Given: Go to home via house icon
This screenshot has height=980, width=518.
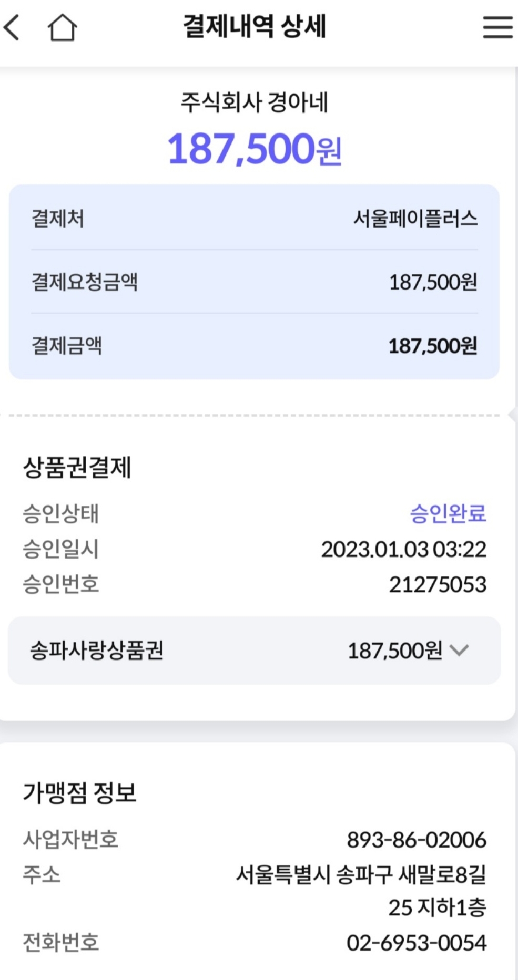Looking at the screenshot, I should tap(62, 27).
